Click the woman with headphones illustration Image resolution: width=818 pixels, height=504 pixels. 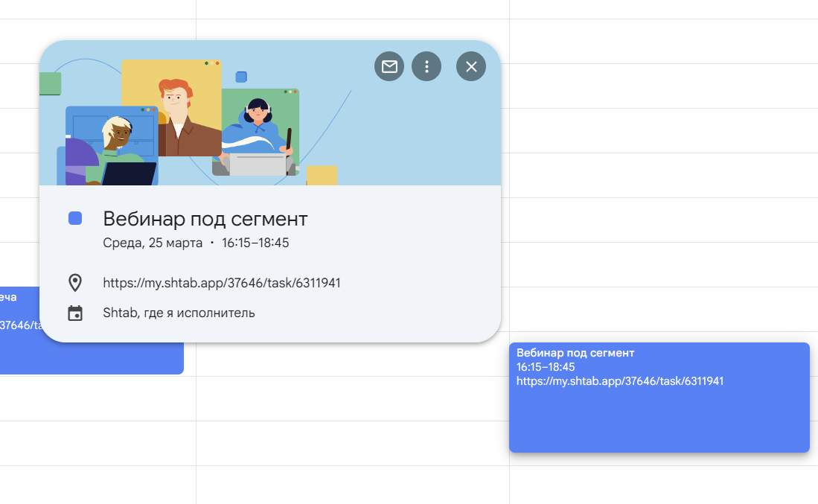(x=258, y=127)
